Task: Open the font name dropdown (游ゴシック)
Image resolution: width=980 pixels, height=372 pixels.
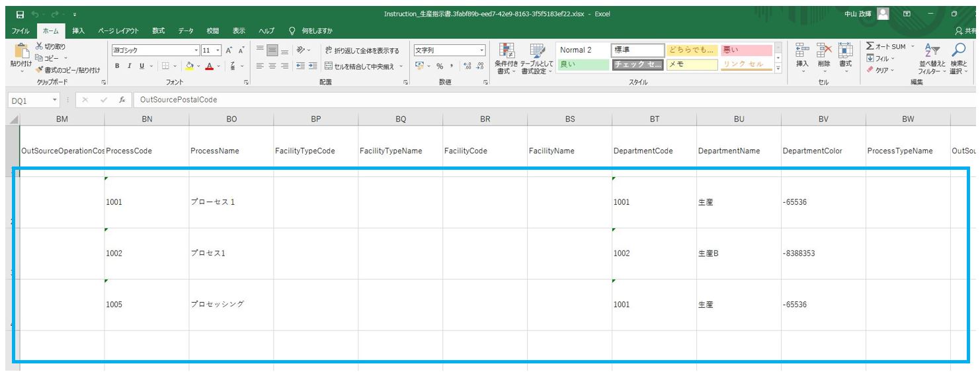Action: point(196,50)
